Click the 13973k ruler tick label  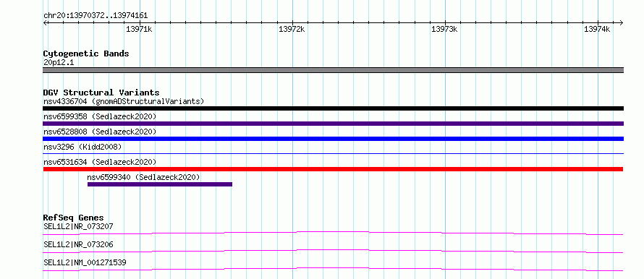444,29
